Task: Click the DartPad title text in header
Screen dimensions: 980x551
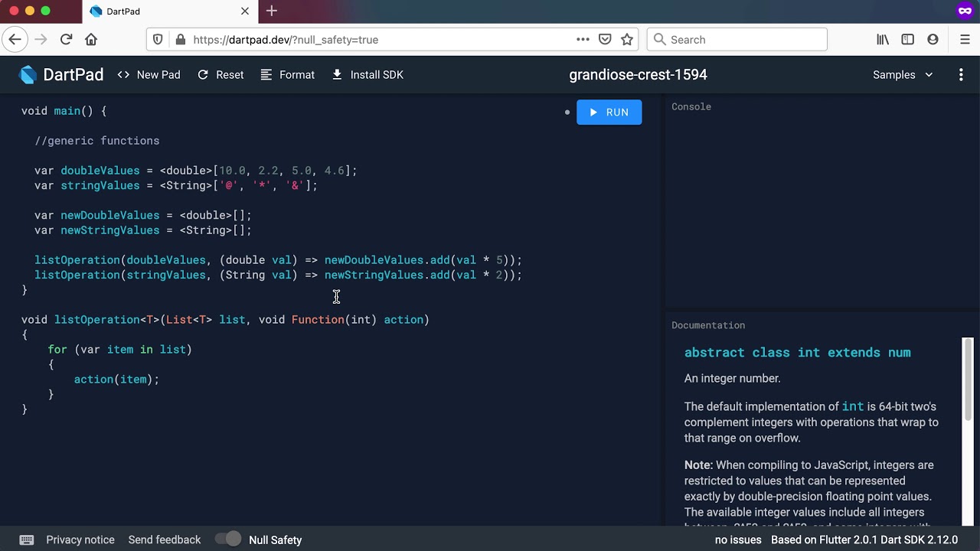Action: tap(73, 74)
